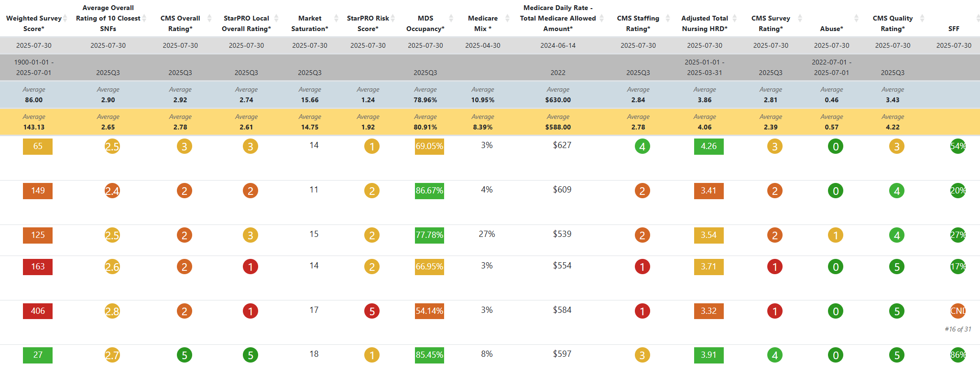Image resolution: width=980 pixels, height=374 pixels.
Task: Click the CMS Survey Rating header label
Action: coord(770,23)
